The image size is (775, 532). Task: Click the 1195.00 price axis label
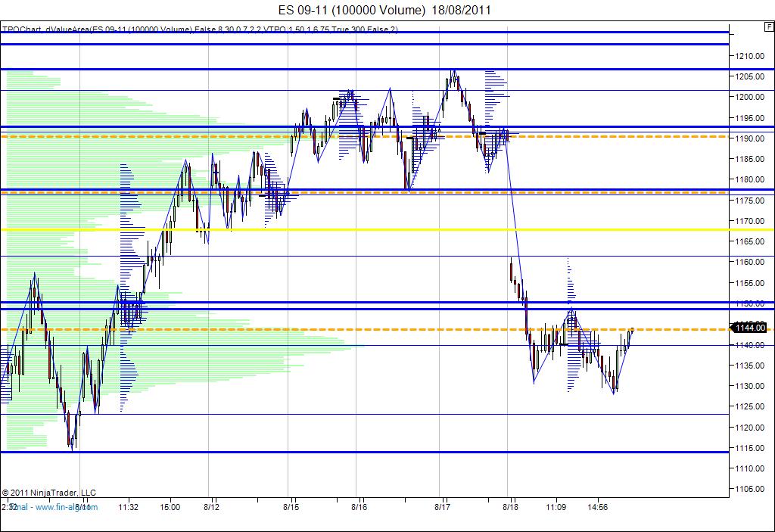click(x=749, y=117)
